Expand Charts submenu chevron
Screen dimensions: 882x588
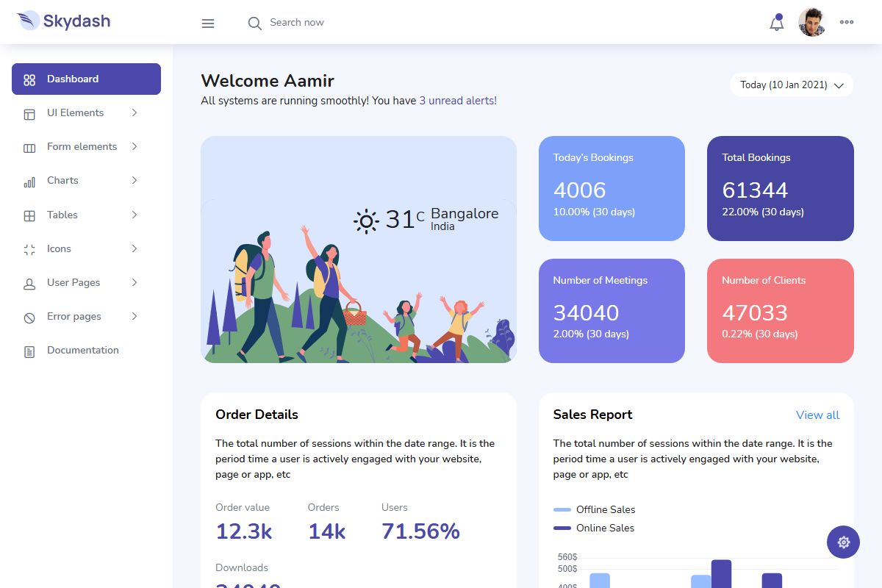click(135, 180)
